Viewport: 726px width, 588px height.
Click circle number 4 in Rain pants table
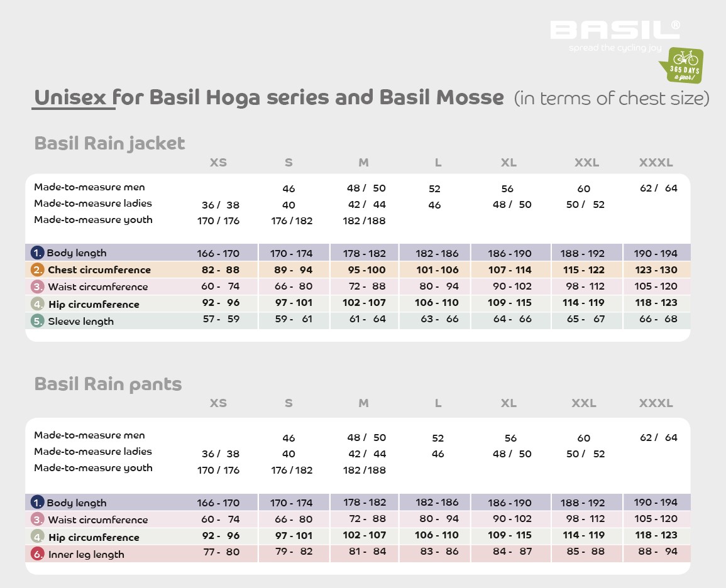point(38,537)
